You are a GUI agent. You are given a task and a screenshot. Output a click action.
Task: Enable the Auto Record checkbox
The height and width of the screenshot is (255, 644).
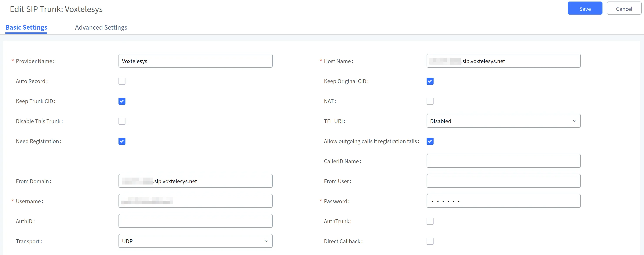point(122,81)
